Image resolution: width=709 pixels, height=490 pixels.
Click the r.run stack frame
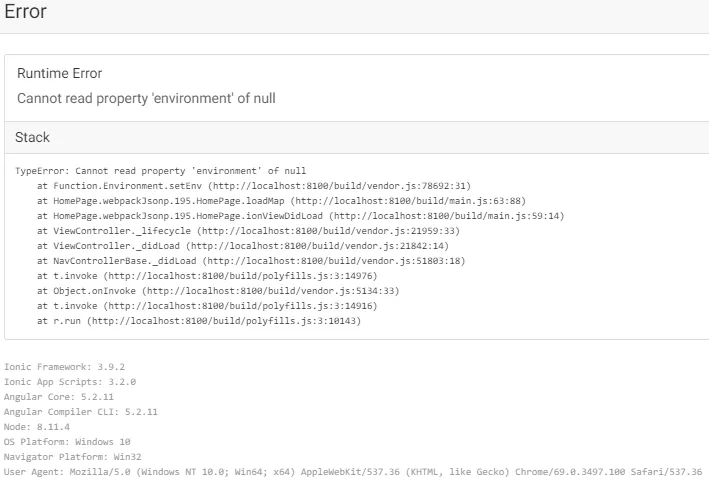pos(199,321)
